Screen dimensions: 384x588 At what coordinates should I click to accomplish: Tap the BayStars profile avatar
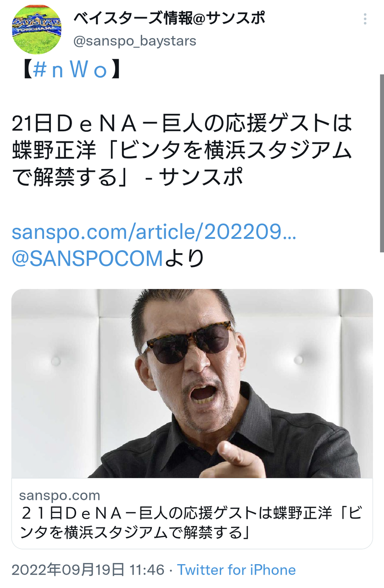[36, 29]
